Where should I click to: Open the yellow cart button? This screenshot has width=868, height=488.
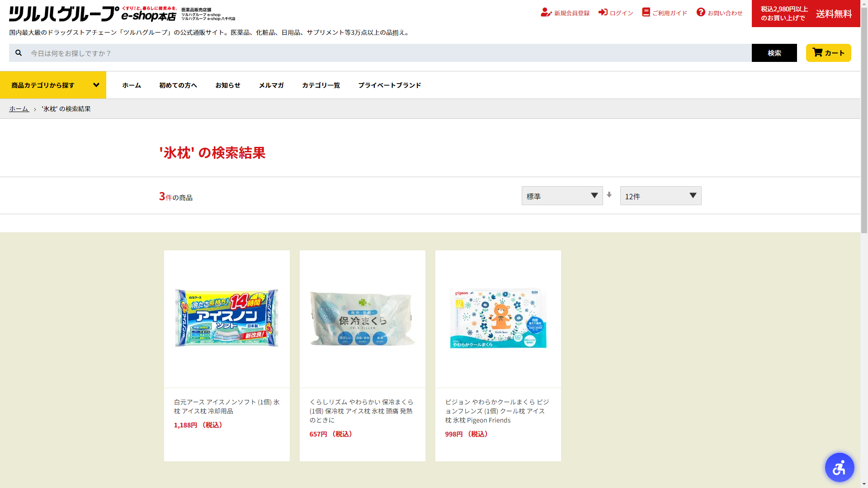coord(828,53)
